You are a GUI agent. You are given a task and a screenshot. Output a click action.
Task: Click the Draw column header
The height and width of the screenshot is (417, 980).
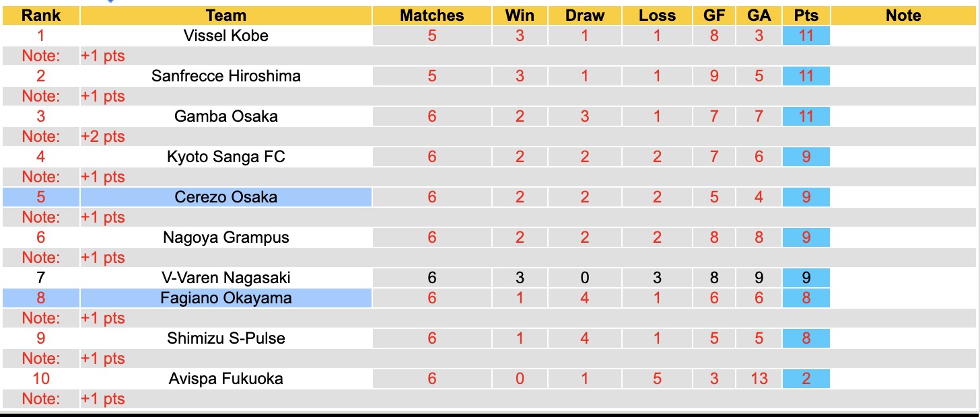(x=584, y=15)
